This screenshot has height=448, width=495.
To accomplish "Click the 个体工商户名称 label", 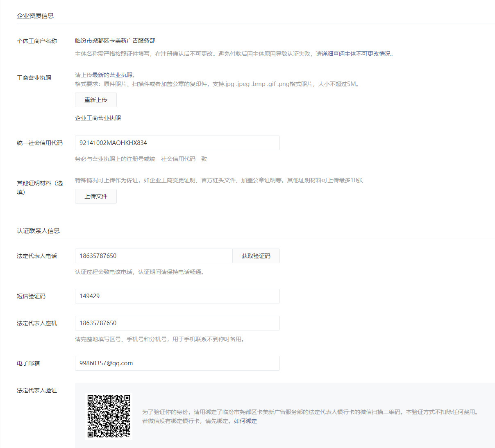I will [37, 41].
